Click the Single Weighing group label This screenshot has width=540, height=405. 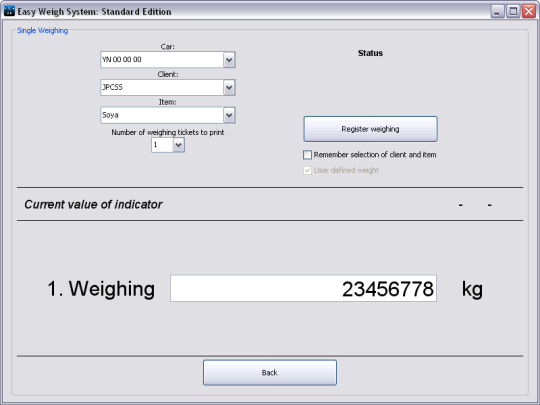point(42,31)
